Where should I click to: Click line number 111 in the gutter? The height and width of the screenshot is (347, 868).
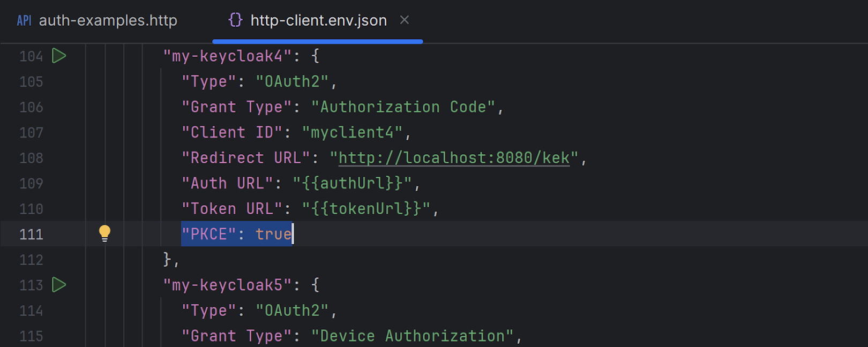point(31,235)
